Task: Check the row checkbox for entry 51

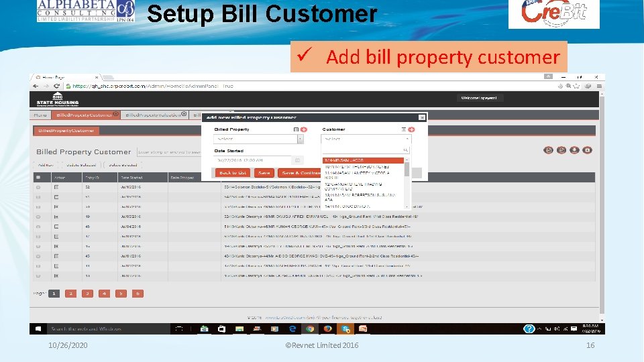Action: coord(38,197)
